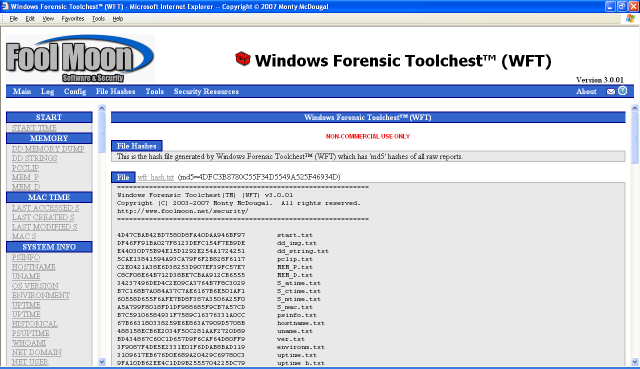Click the help question mark icon
The width and height of the screenshot is (640, 369).
pos(622,91)
